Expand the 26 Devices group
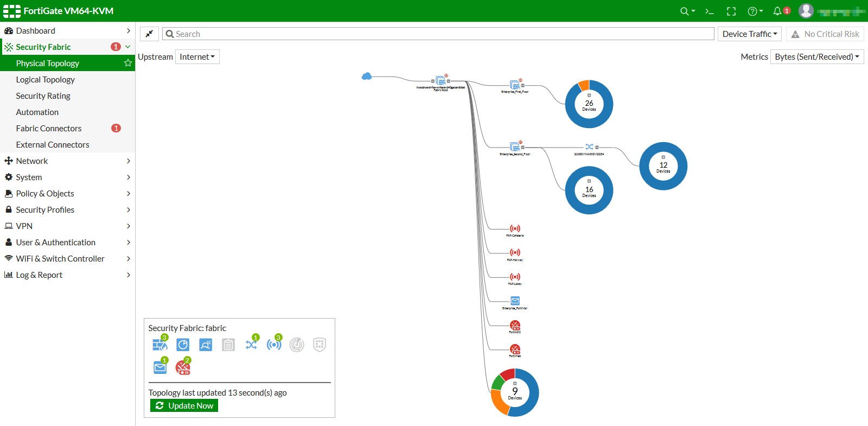The width and height of the screenshot is (868, 426). click(589, 96)
